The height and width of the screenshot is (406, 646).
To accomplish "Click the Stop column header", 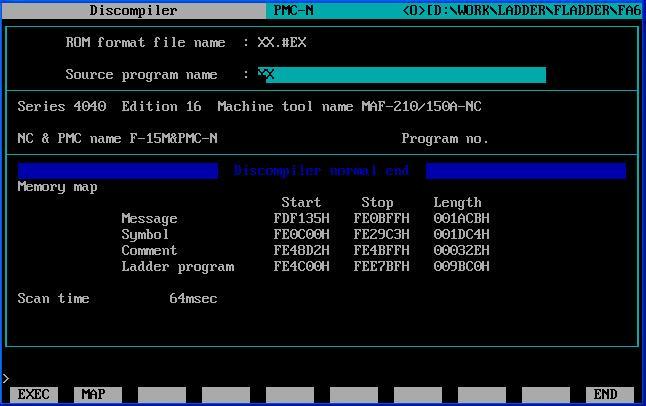I will (x=377, y=203).
